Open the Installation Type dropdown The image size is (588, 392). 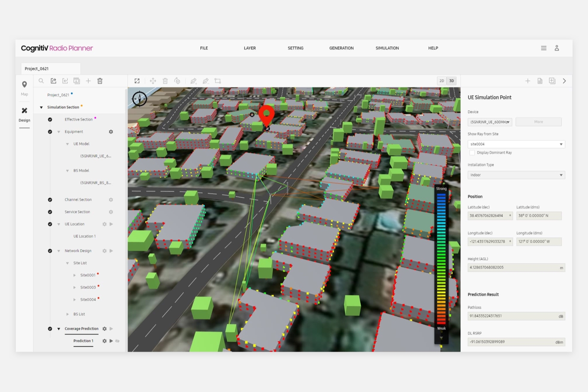tap(516, 175)
